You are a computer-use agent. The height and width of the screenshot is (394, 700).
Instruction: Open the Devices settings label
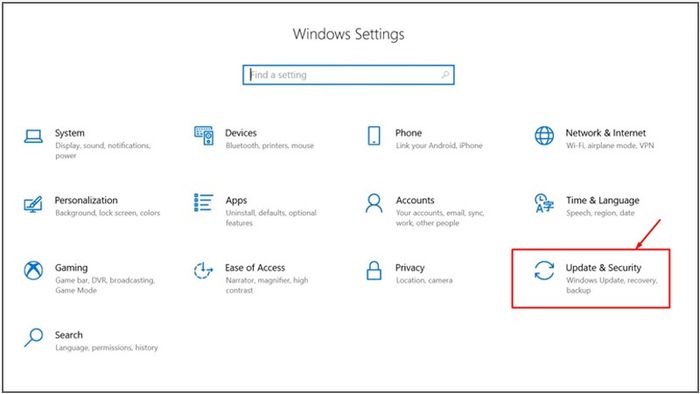241,133
